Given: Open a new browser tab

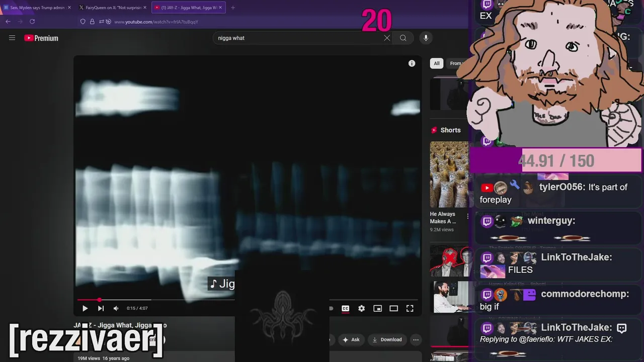Looking at the screenshot, I should [232, 8].
